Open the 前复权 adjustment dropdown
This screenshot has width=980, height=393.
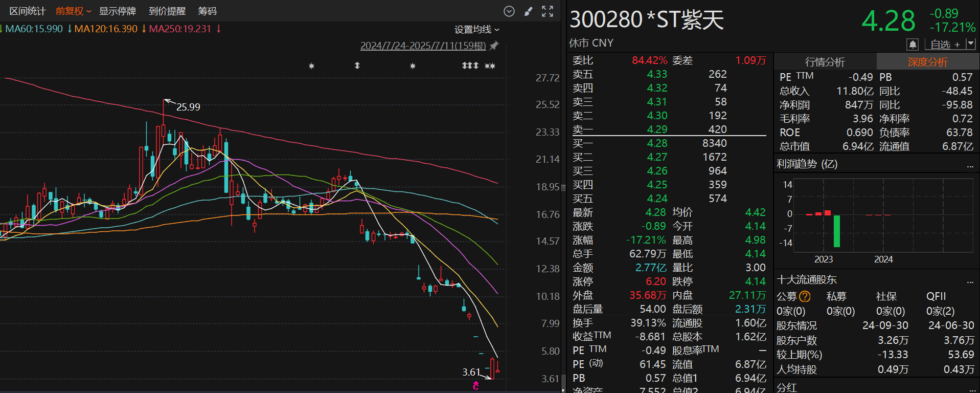coord(73,11)
